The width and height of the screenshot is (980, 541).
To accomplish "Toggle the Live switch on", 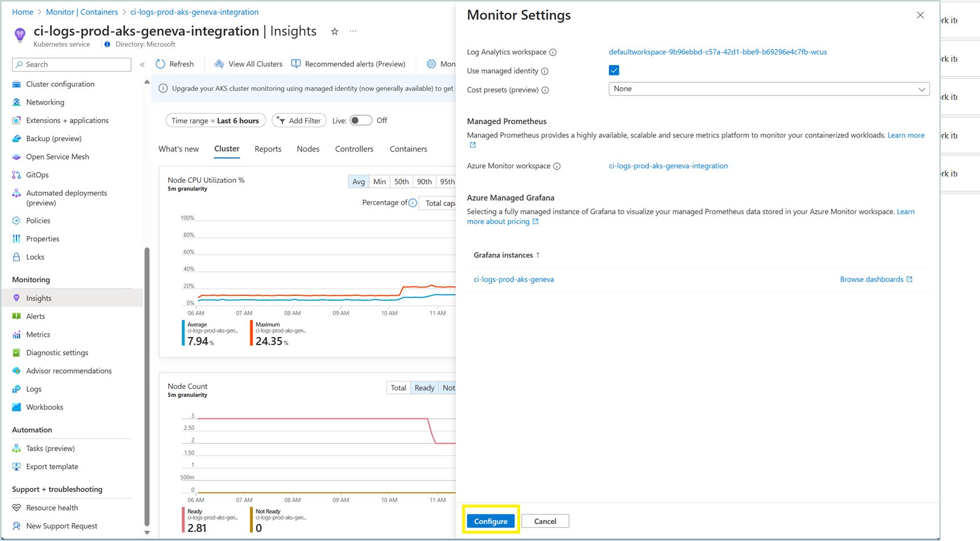I will tap(361, 120).
